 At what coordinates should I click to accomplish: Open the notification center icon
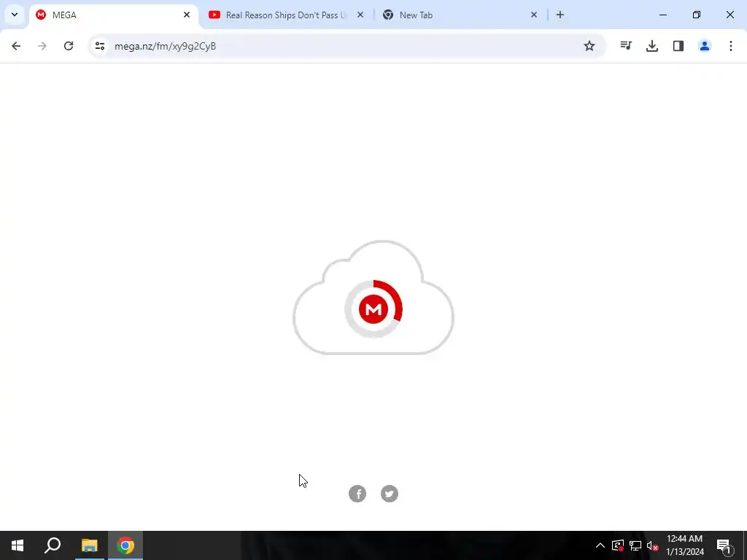coord(724,545)
